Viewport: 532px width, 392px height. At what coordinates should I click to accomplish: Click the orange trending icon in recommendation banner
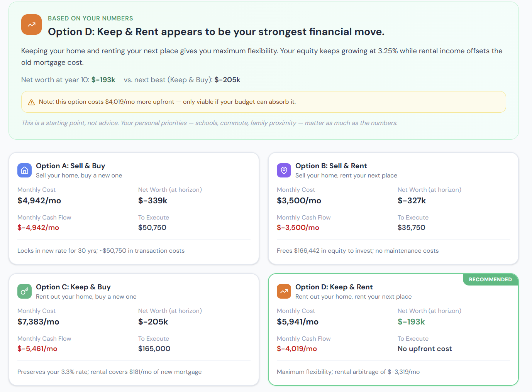point(31,25)
